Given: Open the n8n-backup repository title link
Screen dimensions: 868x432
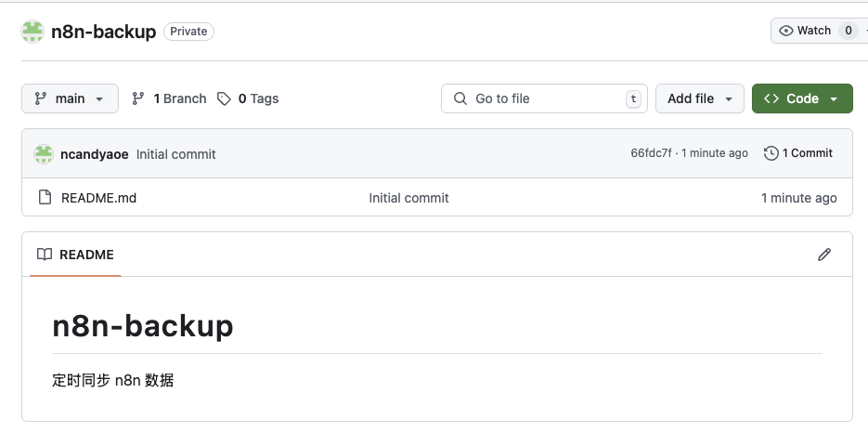Looking at the screenshot, I should pyautogui.click(x=103, y=32).
